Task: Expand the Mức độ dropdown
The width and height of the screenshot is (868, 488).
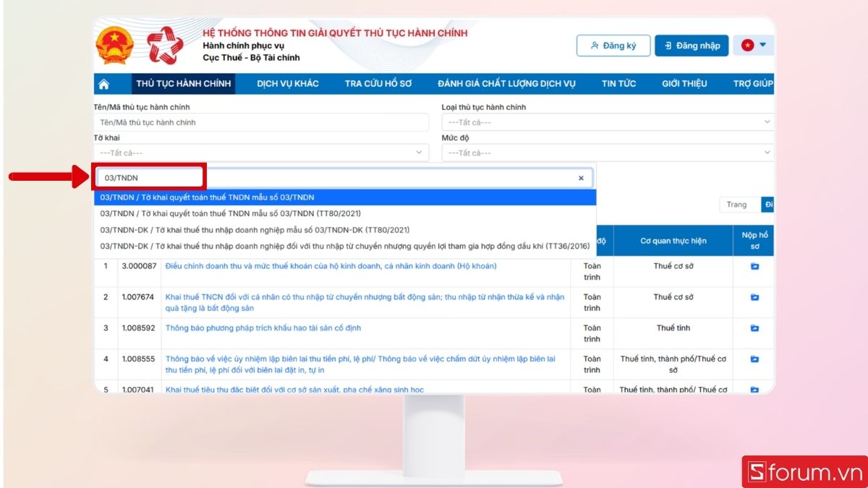Action: 608,152
